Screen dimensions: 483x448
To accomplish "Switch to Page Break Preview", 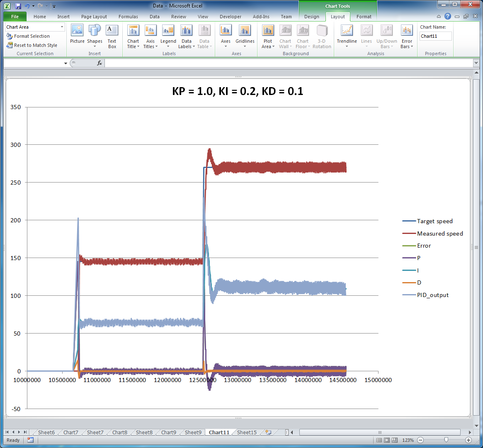I will coord(394,440).
